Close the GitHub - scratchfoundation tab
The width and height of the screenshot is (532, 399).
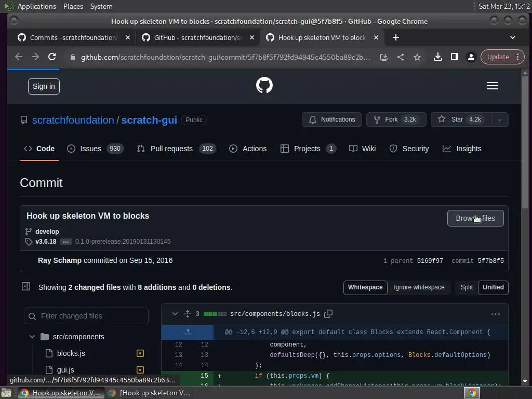pos(252,37)
